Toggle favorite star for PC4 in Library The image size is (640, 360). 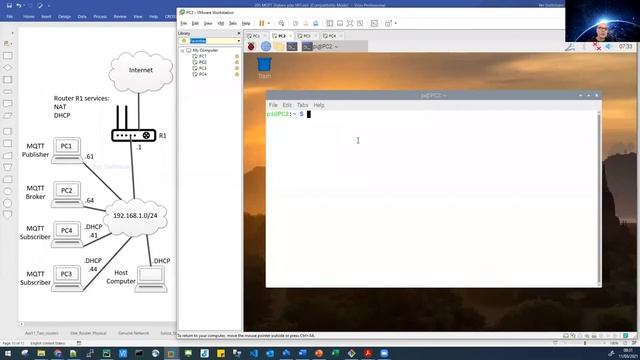point(237,74)
